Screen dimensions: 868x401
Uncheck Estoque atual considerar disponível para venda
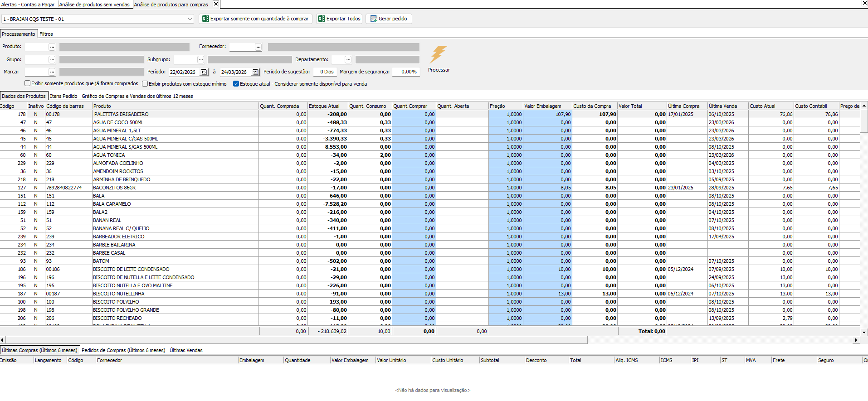[x=236, y=84]
